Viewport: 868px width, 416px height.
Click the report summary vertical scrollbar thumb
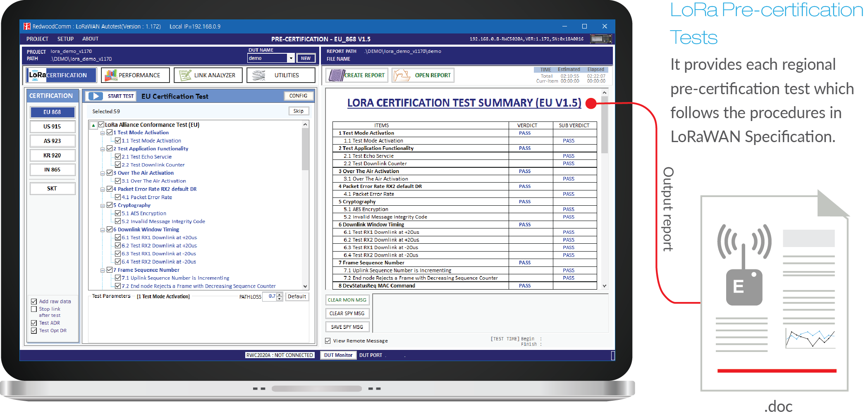pos(605,125)
